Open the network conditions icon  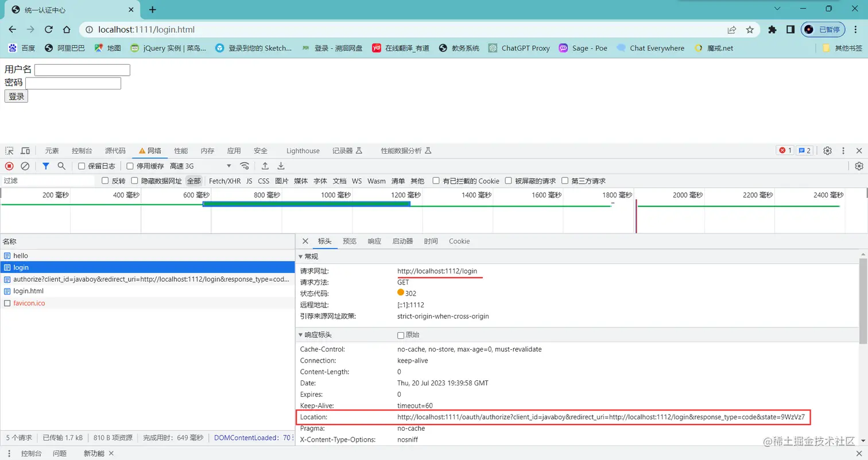(245, 166)
